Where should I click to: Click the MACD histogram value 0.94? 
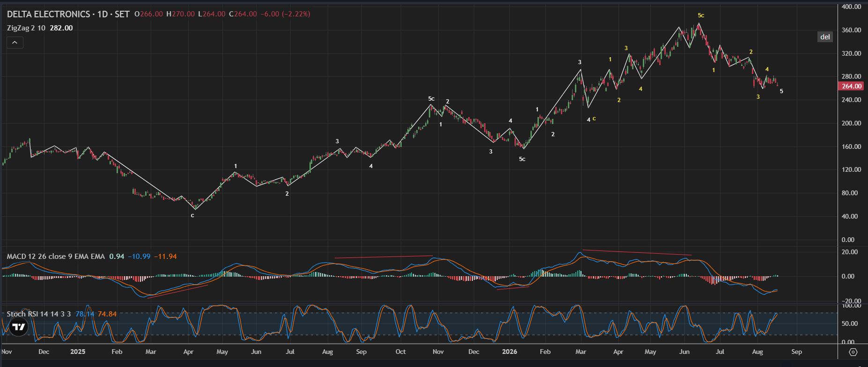(117, 257)
